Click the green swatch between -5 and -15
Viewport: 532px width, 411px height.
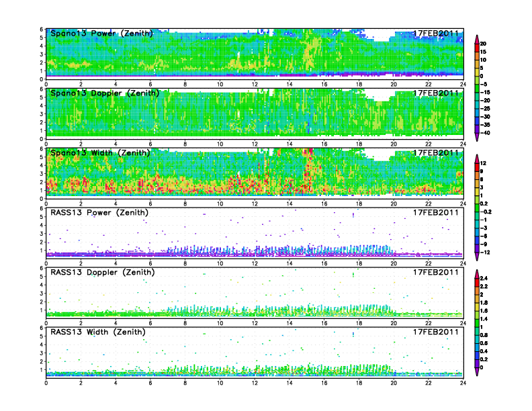pyautogui.click(x=477, y=88)
